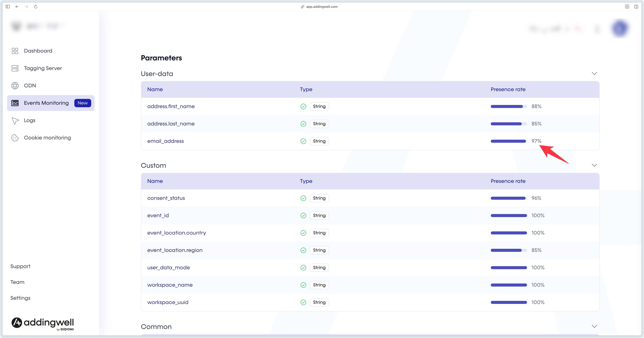The height and width of the screenshot is (338, 644).
Task: Click the address.last_name parameter name
Action: coord(171,124)
